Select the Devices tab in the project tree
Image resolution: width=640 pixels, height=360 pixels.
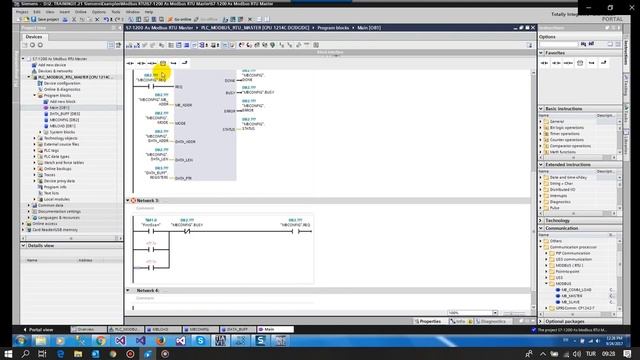tap(34, 37)
